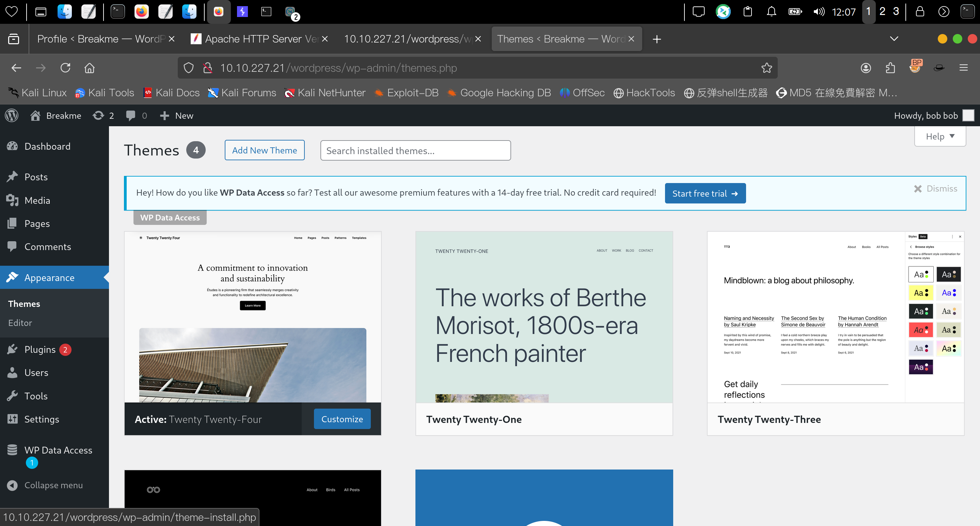980x526 pixels.
Task: Open the battery status icon
Action: (795, 12)
